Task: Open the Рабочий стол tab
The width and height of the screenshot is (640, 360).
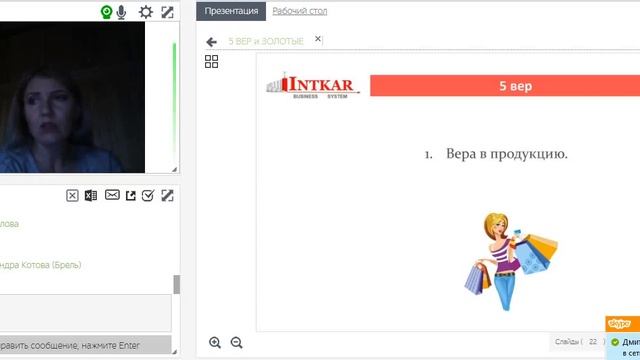Action: pos(300,11)
